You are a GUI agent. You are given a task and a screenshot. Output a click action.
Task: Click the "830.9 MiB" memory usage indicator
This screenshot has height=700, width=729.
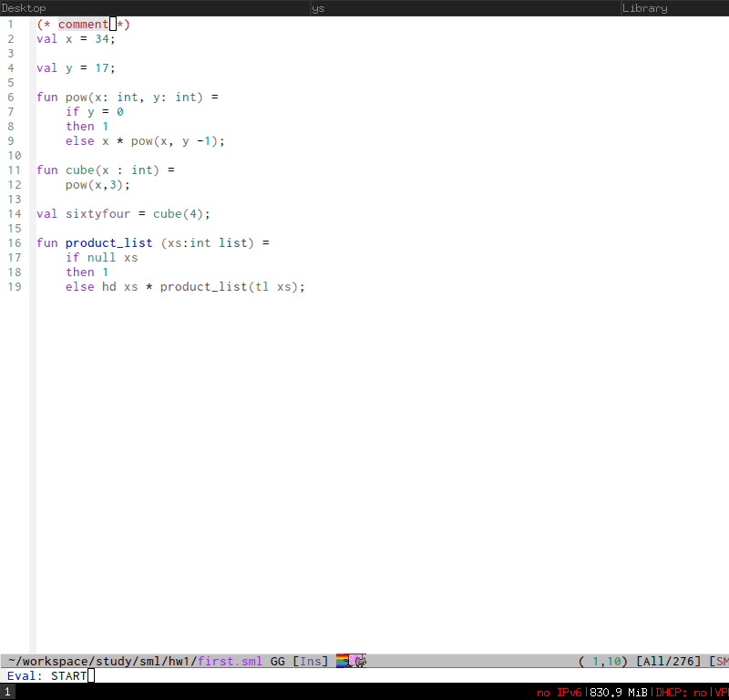pyautogui.click(x=617, y=692)
